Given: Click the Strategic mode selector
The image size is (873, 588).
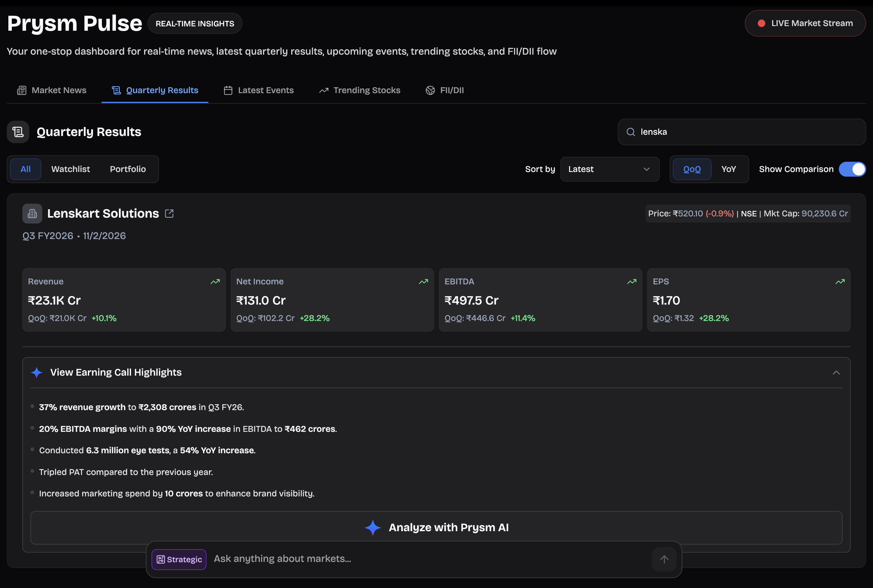Looking at the screenshot, I should (179, 559).
